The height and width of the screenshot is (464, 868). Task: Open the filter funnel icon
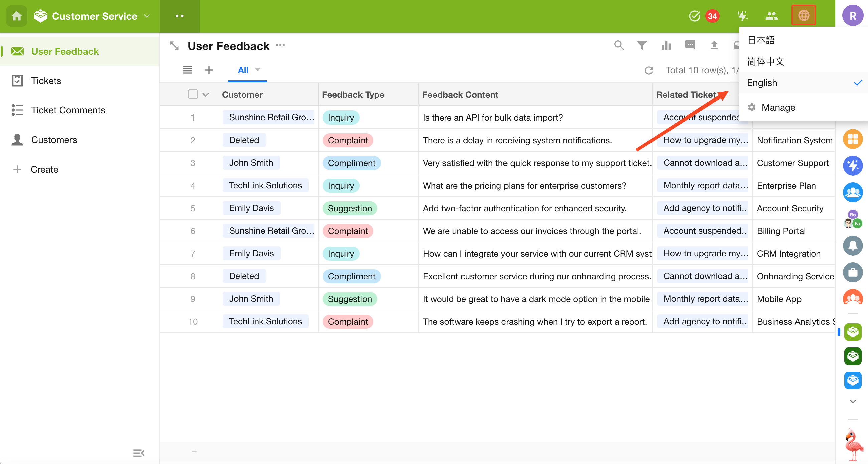click(642, 45)
